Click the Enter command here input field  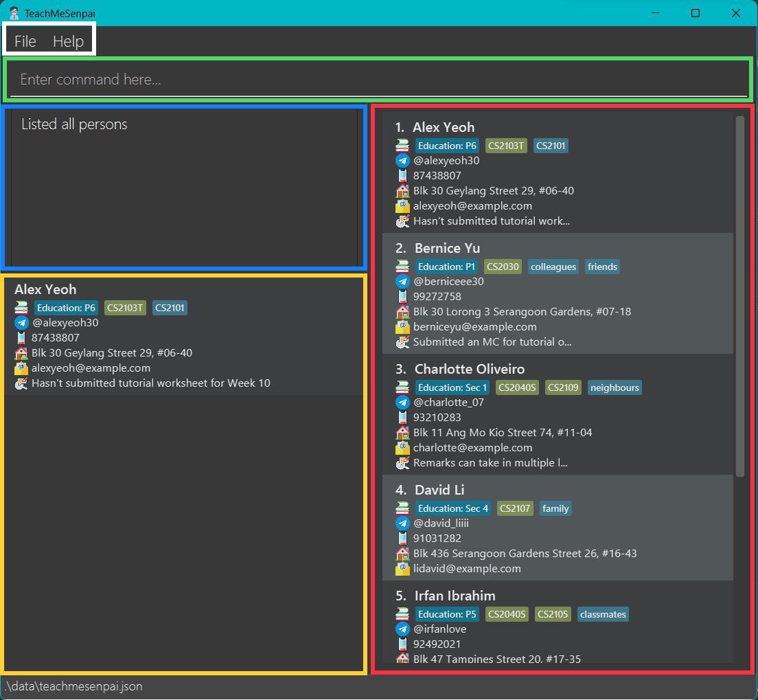coord(378,79)
